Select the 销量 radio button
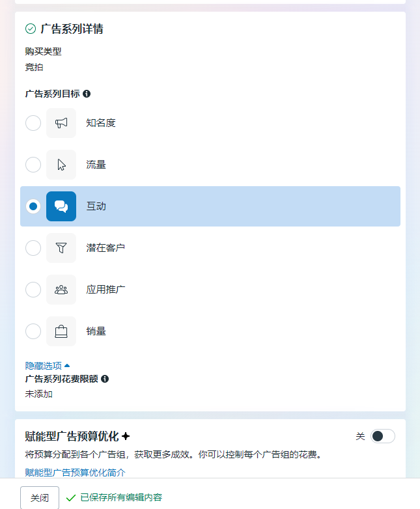Viewport: 420px width, 509px height. point(33,331)
